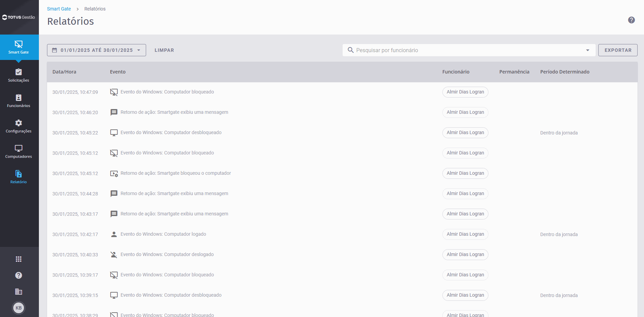Click Dentro da jornada in 10:39:15 row
The height and width of the screenshot is (317, 644).
(559, 295)
